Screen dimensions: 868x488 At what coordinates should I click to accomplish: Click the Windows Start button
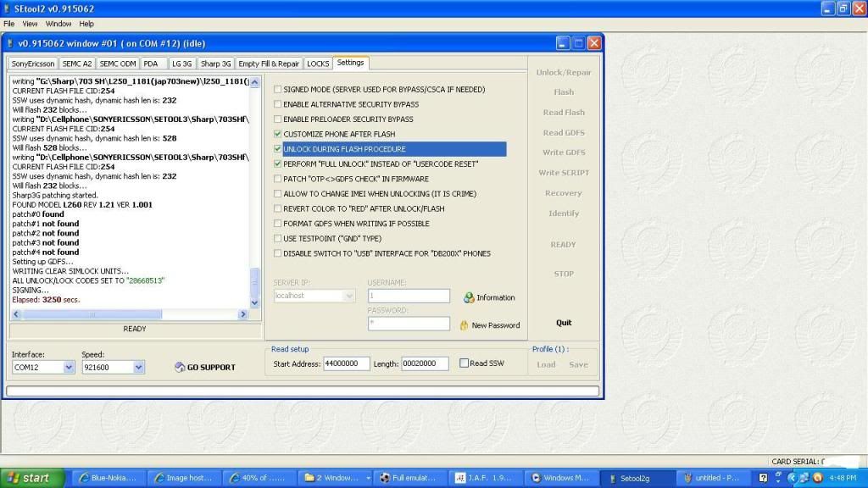[29, 478]
